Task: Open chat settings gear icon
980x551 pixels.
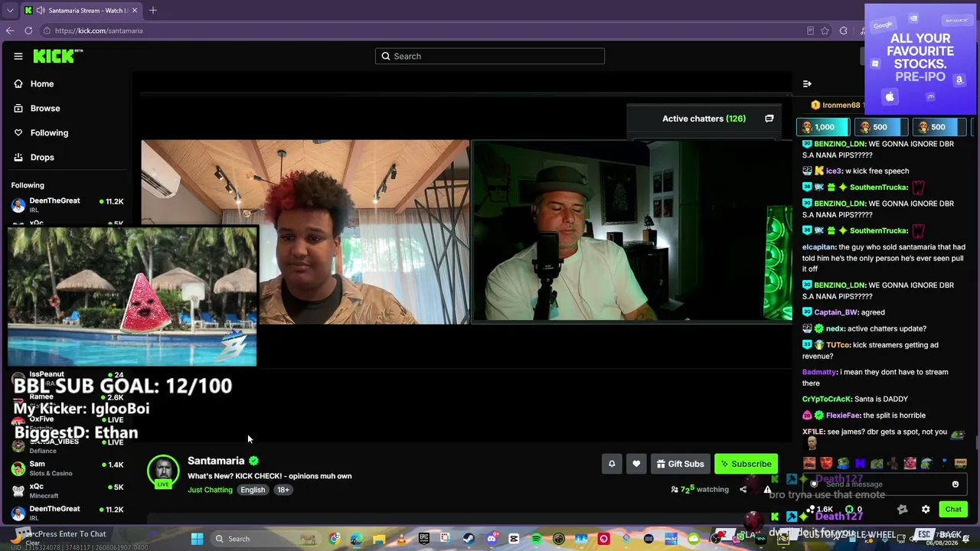Action: coord(926,510)
